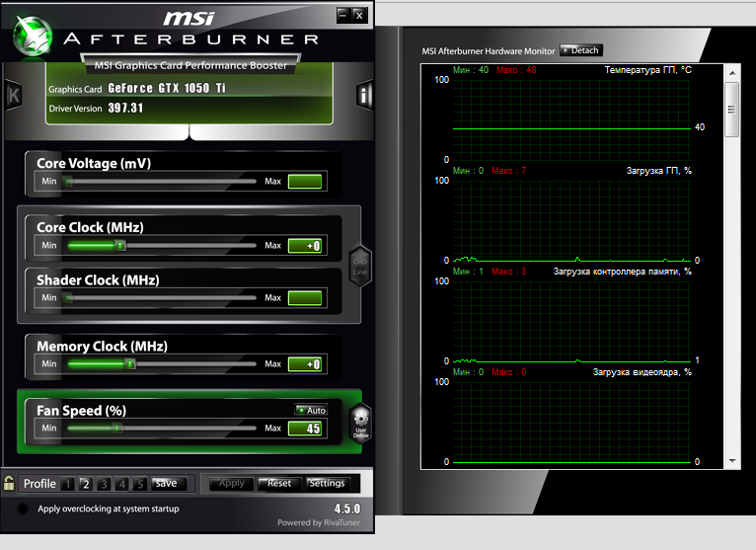Screen dimensions: 756x550
Task: Select profile slot 5
Action: coord(139,484)
